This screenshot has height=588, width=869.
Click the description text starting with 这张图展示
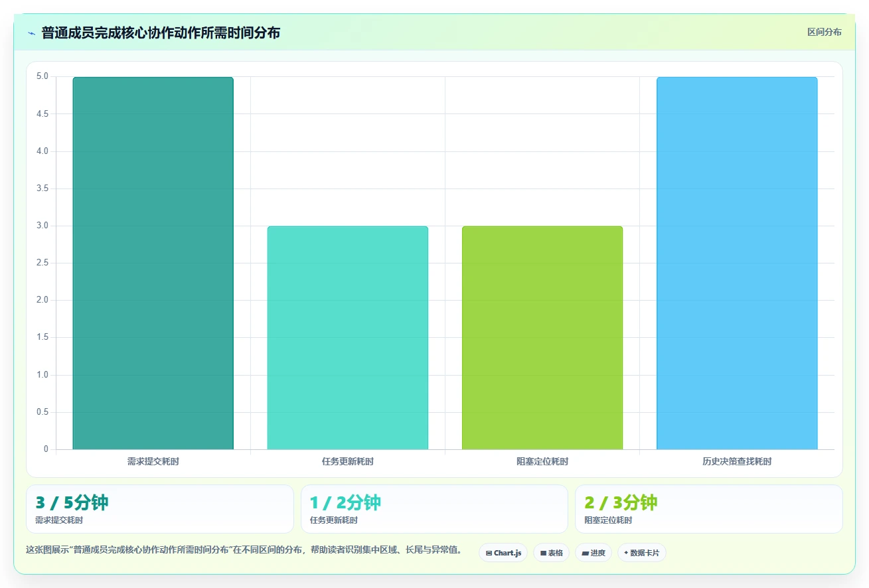tap(244, 550)
